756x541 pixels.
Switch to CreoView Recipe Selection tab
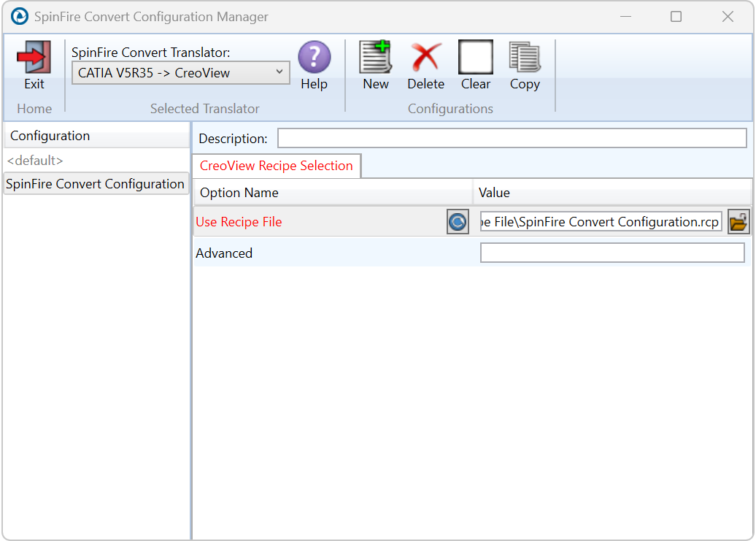pyautogui.click(x=277, y=166)
